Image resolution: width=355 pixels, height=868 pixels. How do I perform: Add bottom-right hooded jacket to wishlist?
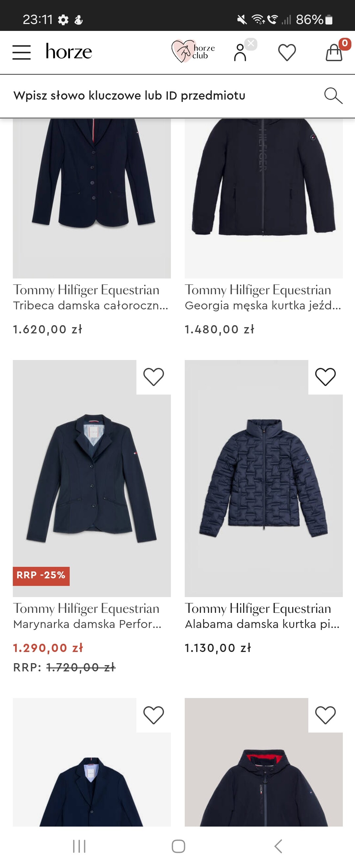click(325, 715)
